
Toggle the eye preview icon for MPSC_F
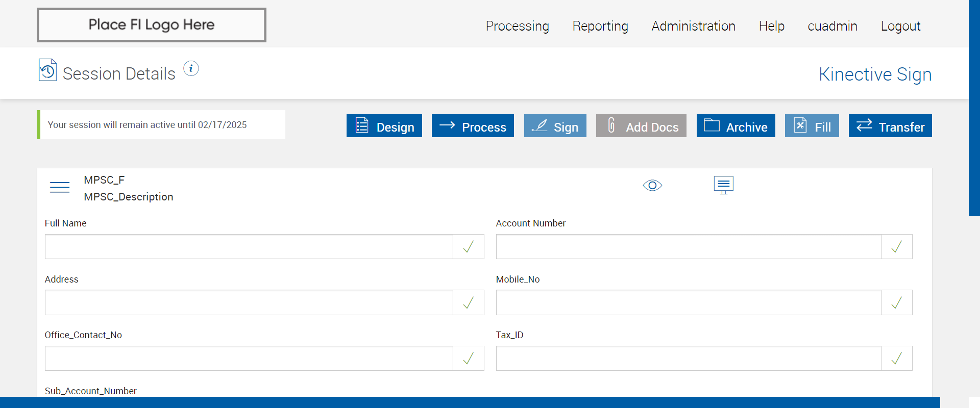coord(652,185)
